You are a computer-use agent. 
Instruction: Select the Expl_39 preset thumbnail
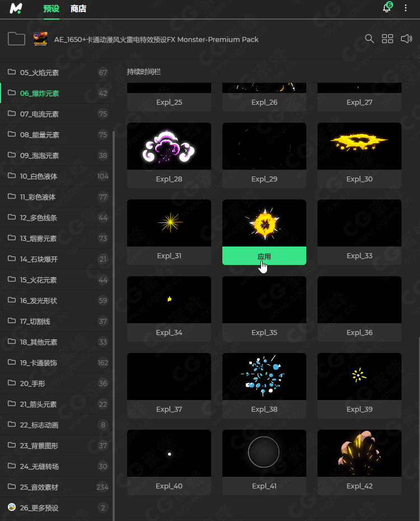360,376
